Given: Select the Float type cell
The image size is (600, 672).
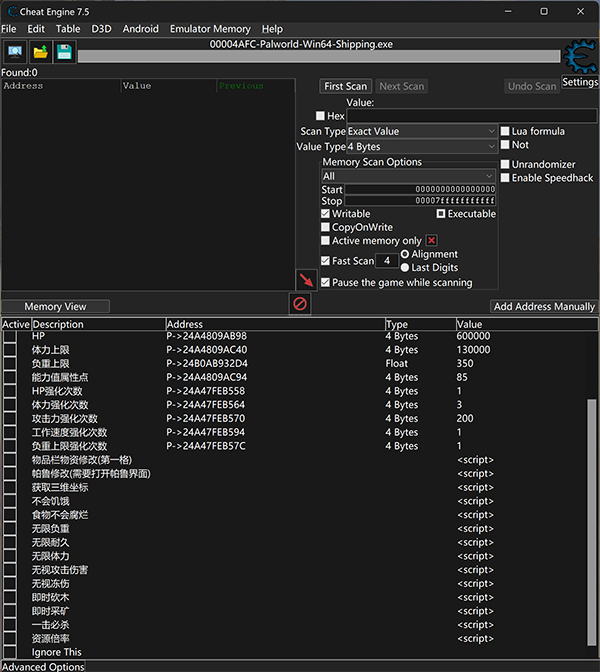Looking at the screenshot, I should coord(396,363).
